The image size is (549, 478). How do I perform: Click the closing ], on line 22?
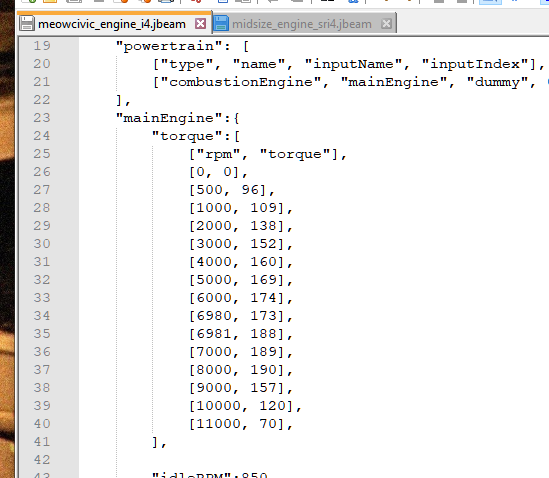[x=123, y=101]
